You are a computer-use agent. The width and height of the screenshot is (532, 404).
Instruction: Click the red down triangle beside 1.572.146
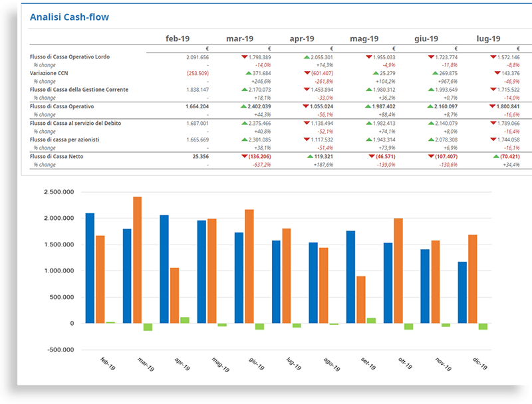pyautogui.click(x=493, y=57)
